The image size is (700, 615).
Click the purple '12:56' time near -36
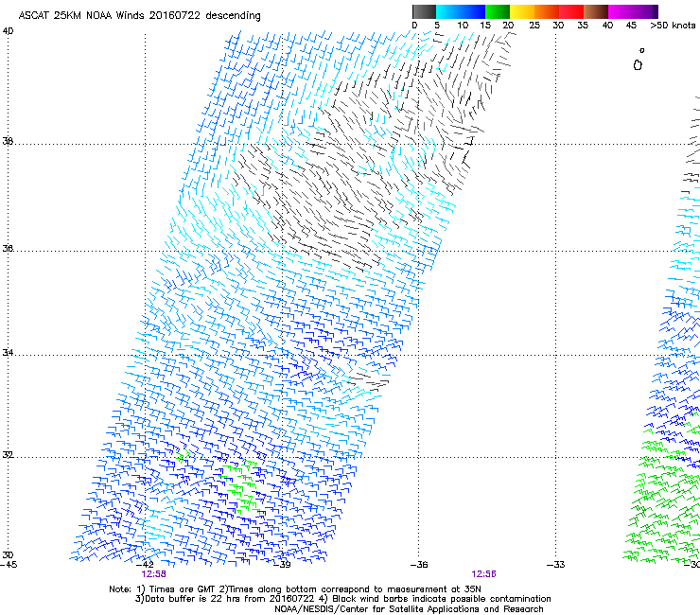tap(483, 574)
